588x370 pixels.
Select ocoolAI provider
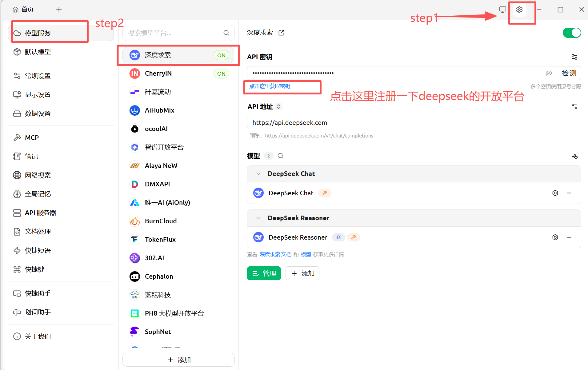[x=178, y=129]
